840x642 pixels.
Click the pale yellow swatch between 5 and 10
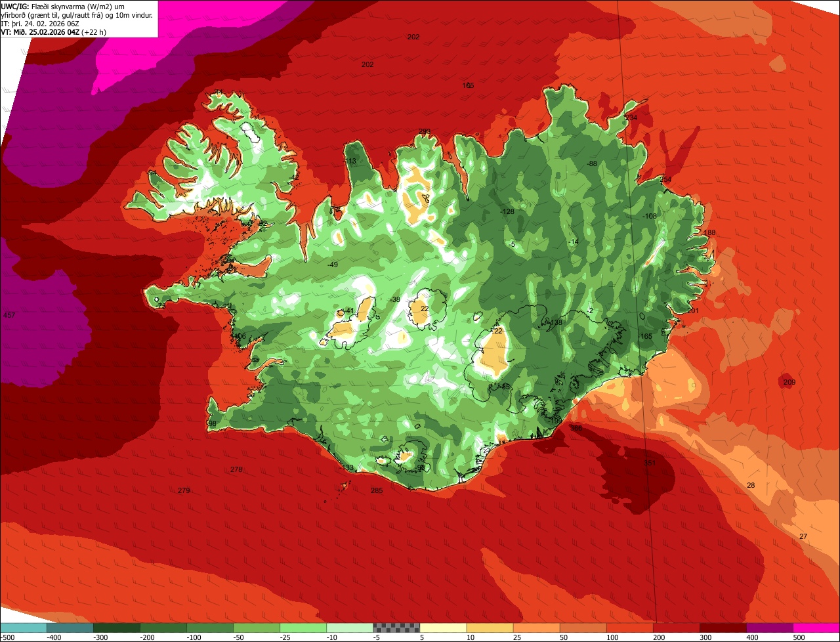tap(443, 628)
